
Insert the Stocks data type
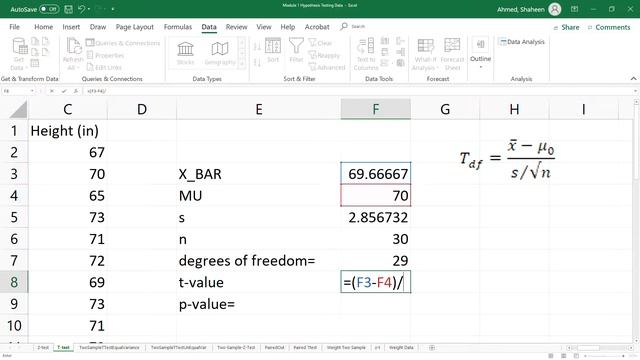[x=185, y=53]
